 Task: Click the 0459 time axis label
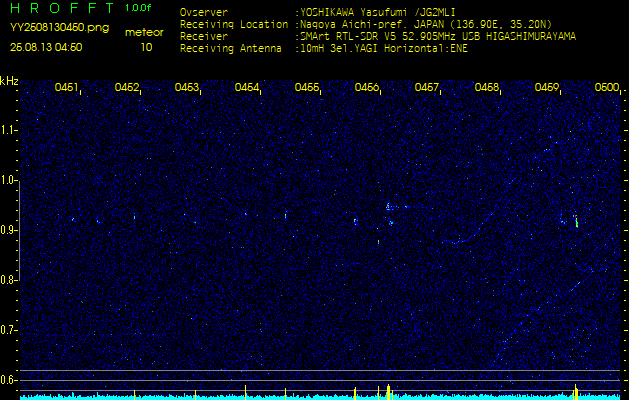[x=546, y=87]
